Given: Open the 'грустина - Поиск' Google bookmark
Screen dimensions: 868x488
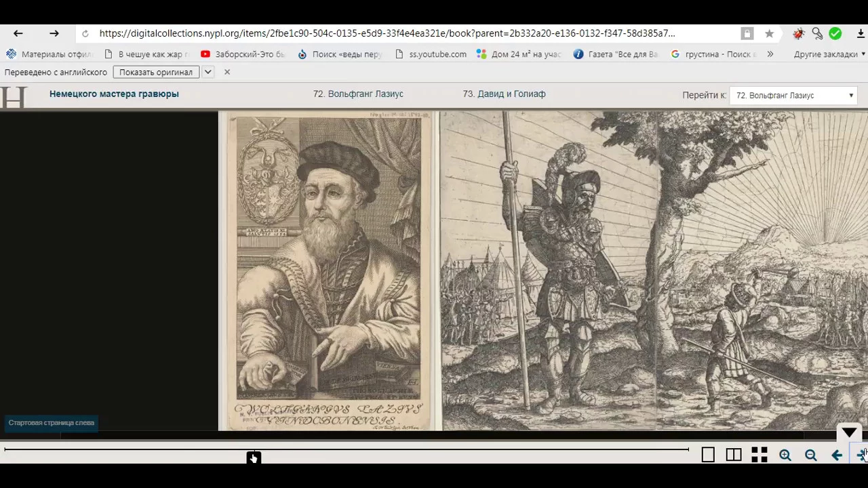Looking at the screenshot, I should pyautogui.click(x=713, y=54).
